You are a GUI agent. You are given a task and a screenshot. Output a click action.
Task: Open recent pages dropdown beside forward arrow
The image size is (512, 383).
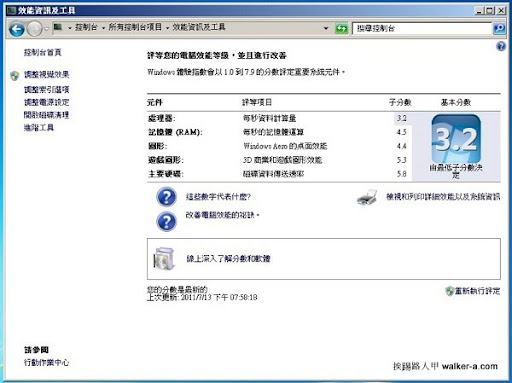(x=47, y=29)
